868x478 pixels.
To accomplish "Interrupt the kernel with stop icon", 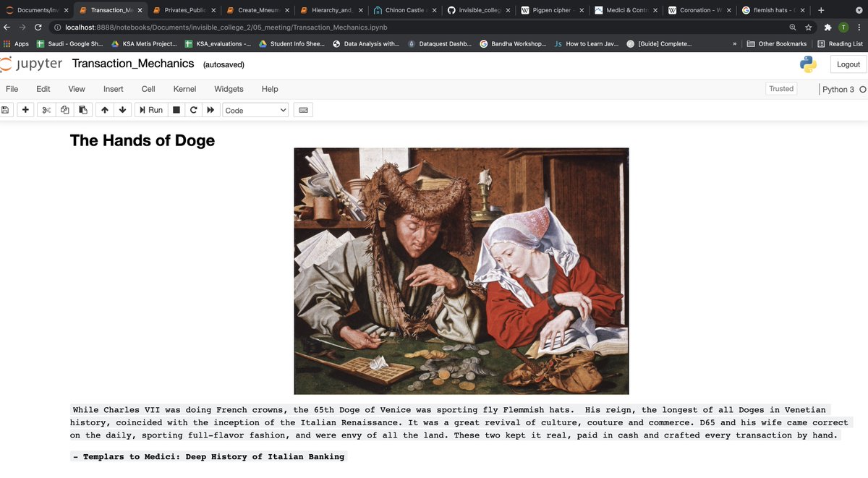I will (176, 110).
